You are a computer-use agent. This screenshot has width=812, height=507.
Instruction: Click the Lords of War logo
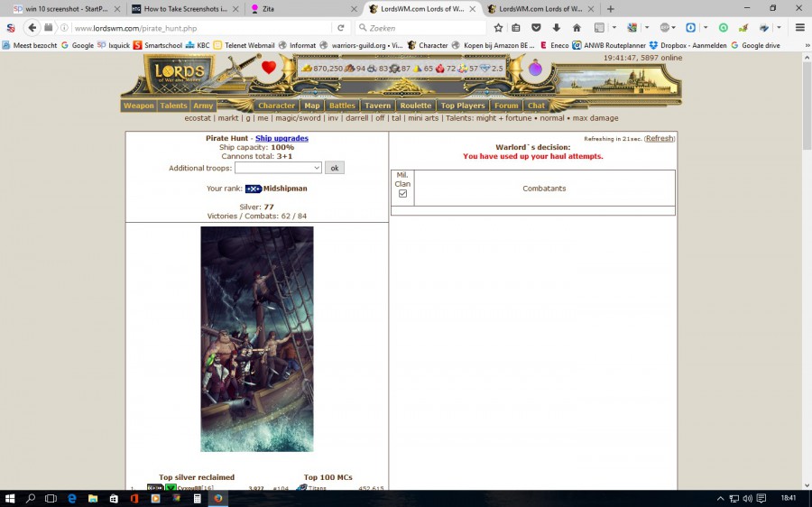pyautogui.click(x=180, y=73)
